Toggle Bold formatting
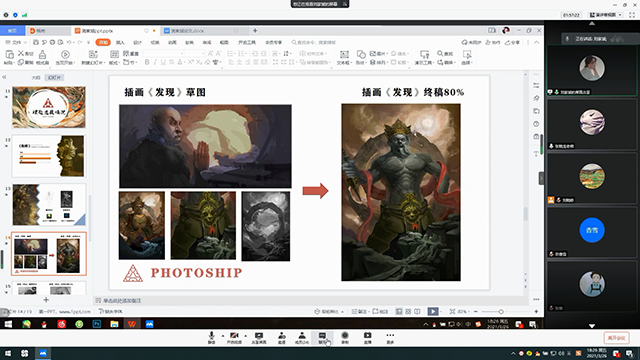 tap(147, 62)
